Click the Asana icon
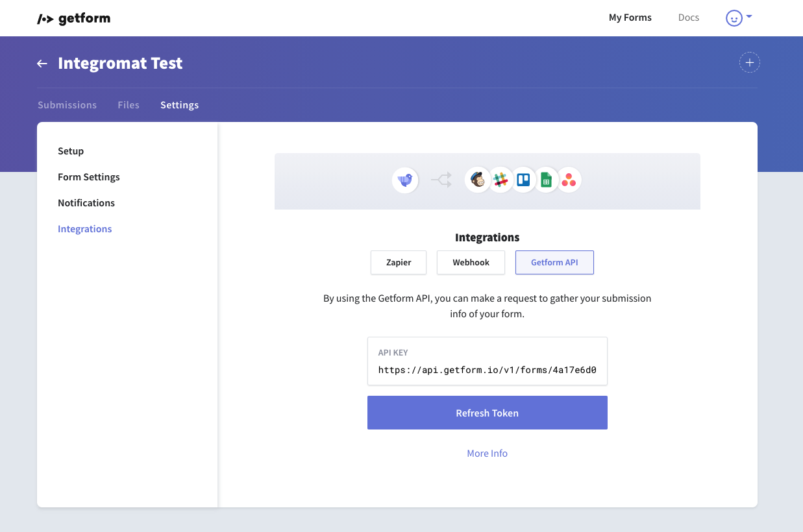 click(569, 180)
